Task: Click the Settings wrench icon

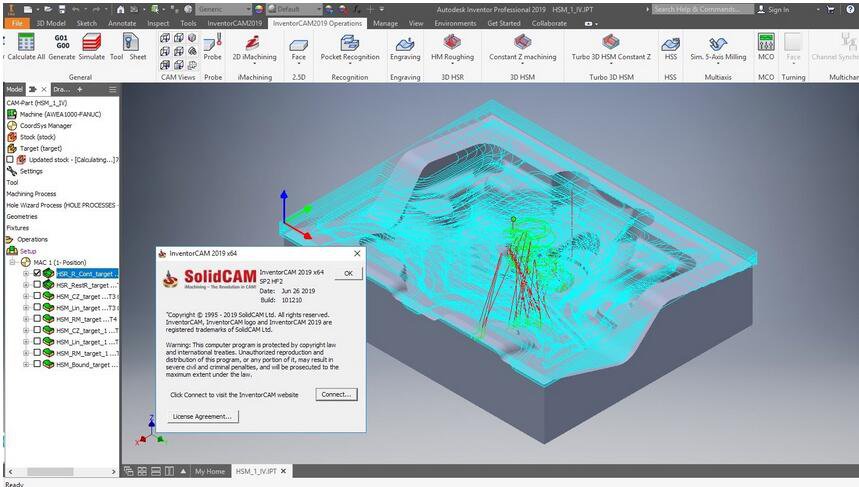Action: click(x=12, y=171)
